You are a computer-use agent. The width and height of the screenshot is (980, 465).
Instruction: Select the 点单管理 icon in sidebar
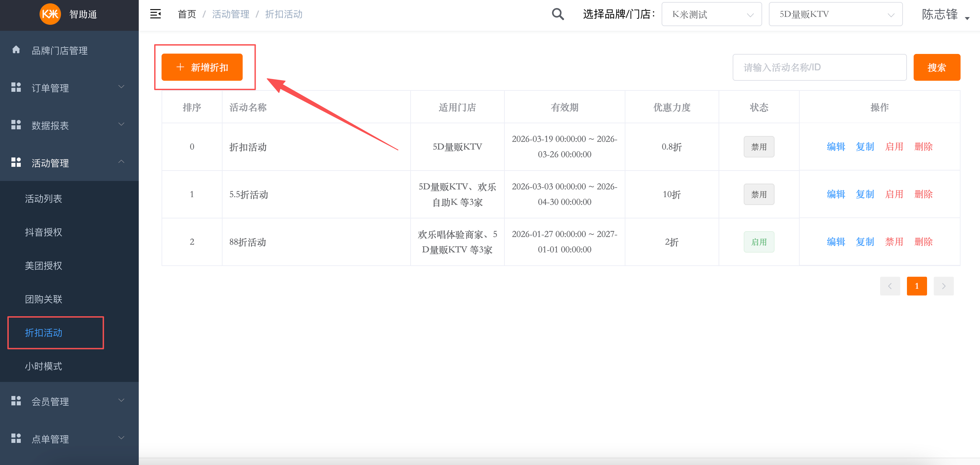click(16, 438)
